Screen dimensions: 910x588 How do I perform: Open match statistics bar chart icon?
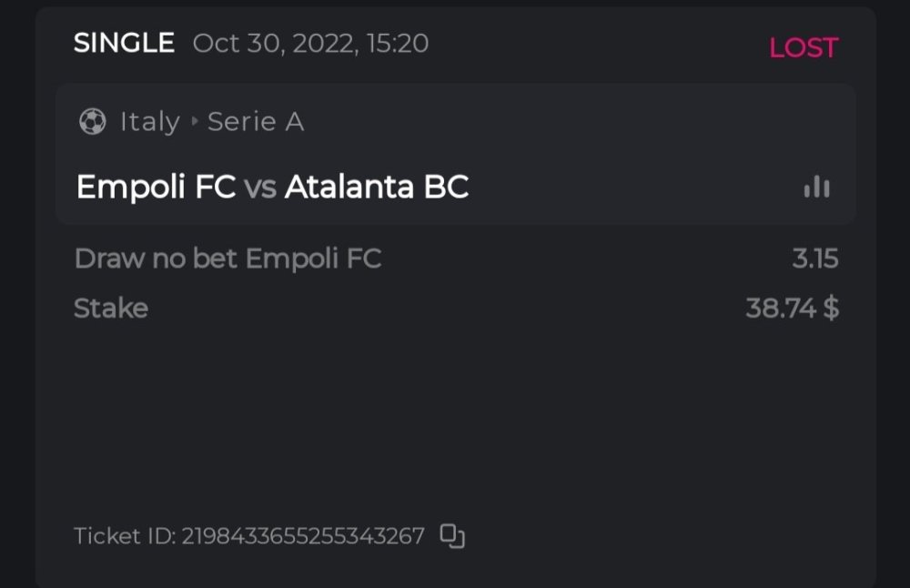pos(816,187)
